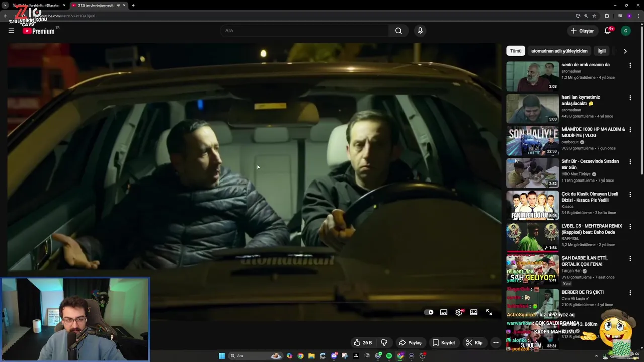Start voice search with microphone icon
Viewport: 644px width, 362px height.
[420, 31]
